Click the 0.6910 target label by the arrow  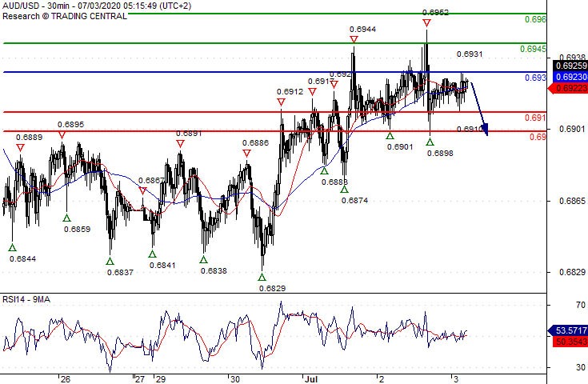coord(470,129)
